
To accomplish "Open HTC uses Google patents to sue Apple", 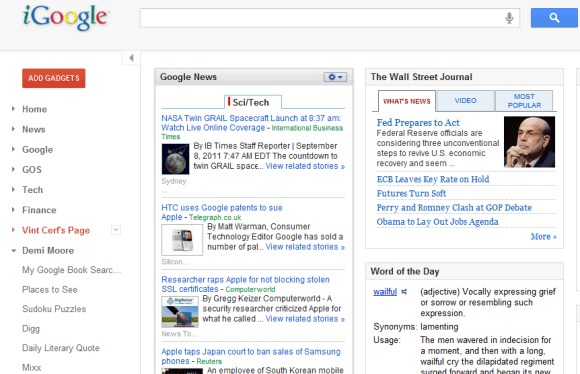I will (x=222, y=212).
